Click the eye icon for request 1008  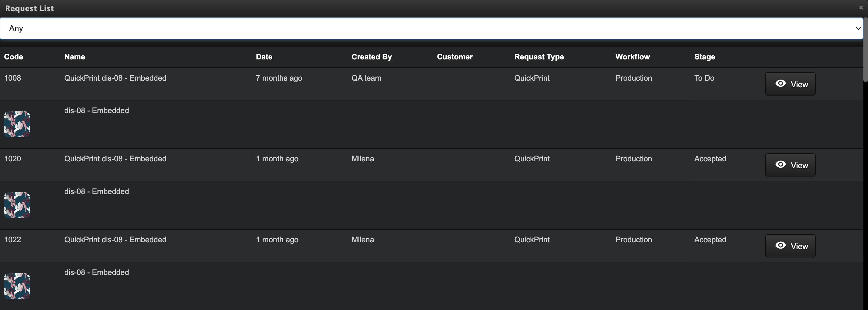[780, 84]
